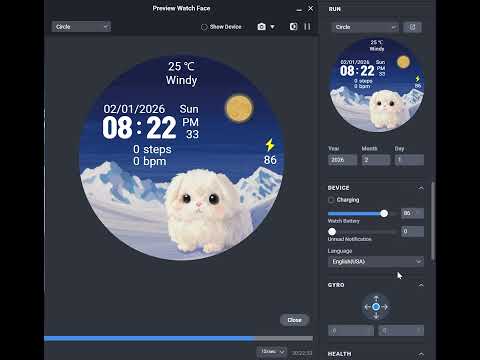
Task: Click the gyro down arrow
Action: click(376, 316)
